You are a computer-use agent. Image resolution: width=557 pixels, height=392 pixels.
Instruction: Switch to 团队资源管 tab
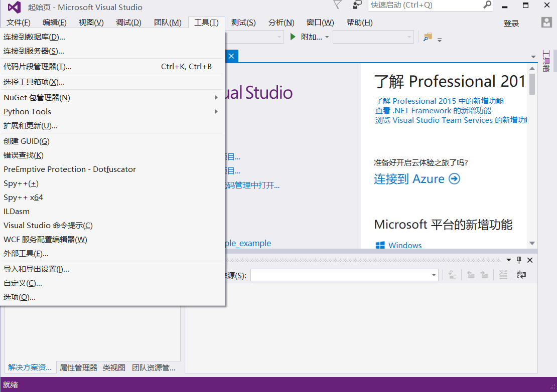tap(154, 367)
